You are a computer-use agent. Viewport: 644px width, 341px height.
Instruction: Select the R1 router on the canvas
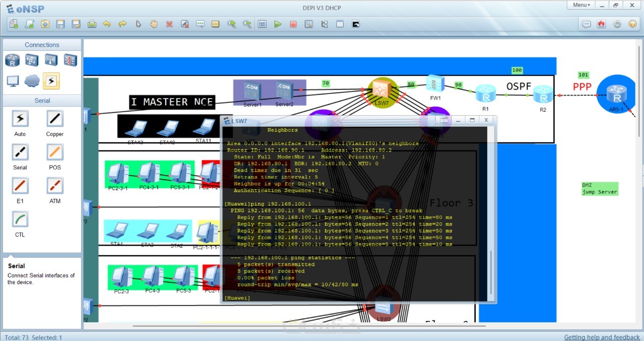tap(486, 94)
